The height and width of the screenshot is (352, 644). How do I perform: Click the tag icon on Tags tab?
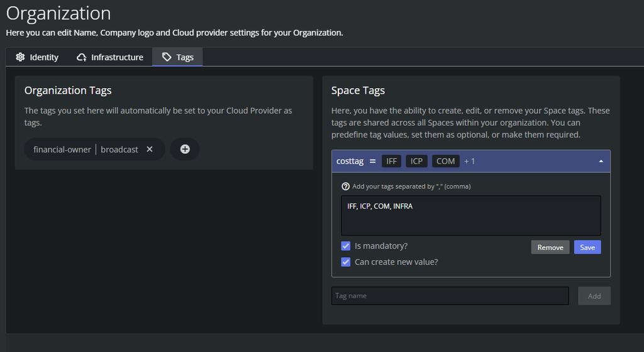coord(167,57)
